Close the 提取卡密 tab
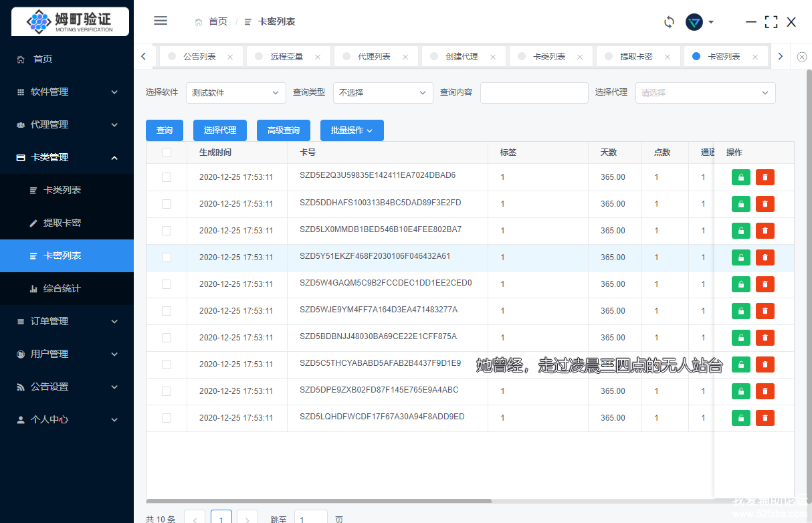This screenshot has width=812, height=523. coord(668,57)
